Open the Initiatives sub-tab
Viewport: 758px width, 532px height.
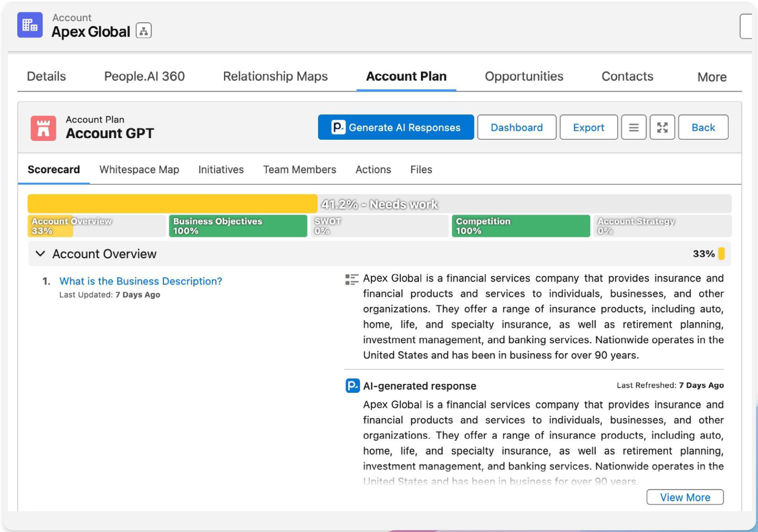coord(221,169)
